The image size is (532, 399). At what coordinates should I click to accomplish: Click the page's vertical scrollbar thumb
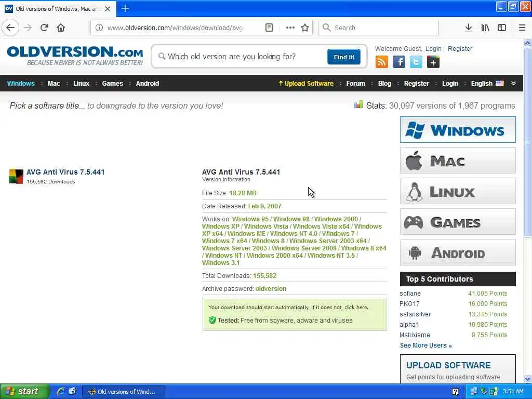point(527,142)
